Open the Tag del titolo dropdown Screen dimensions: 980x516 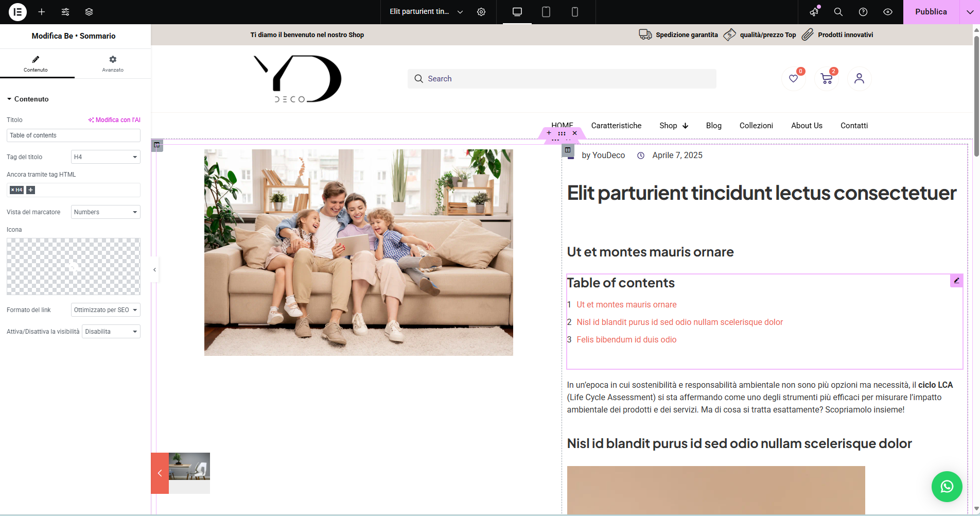coord(106,157)
